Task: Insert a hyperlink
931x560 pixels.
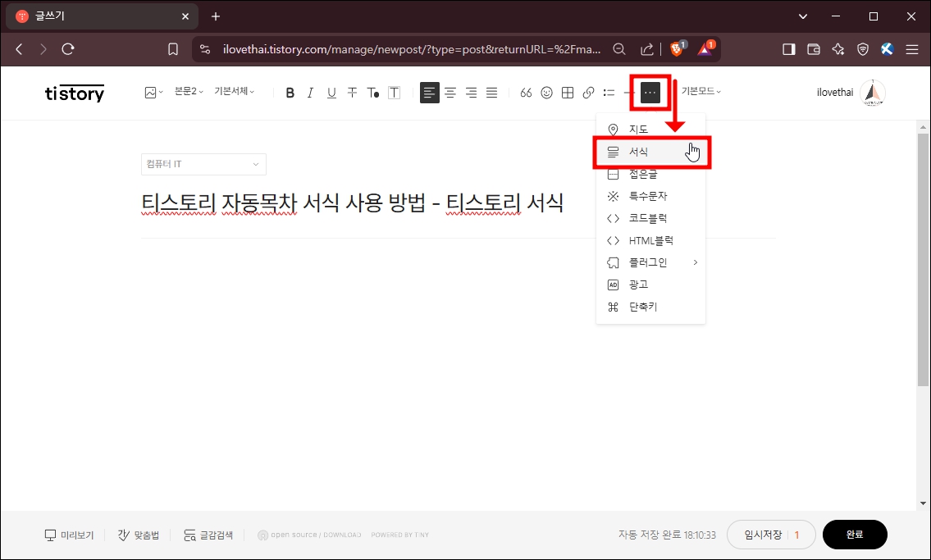Action: (587, 93)
